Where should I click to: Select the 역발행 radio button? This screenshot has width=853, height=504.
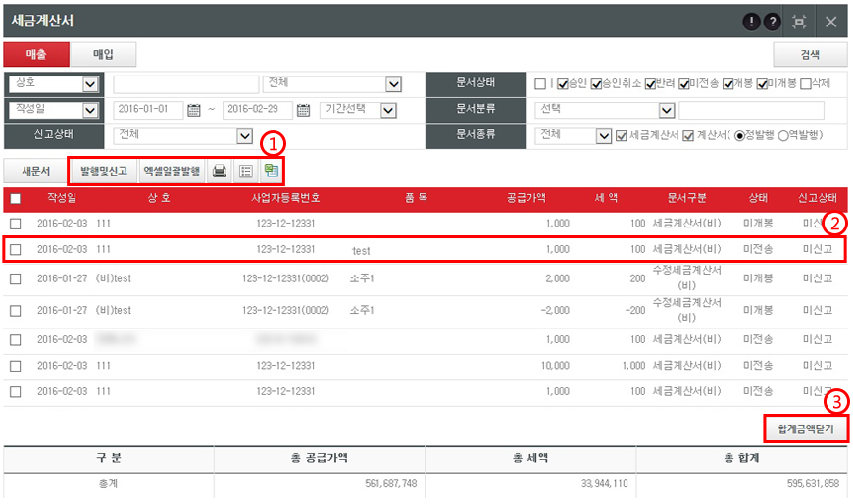tap(782, 136)
